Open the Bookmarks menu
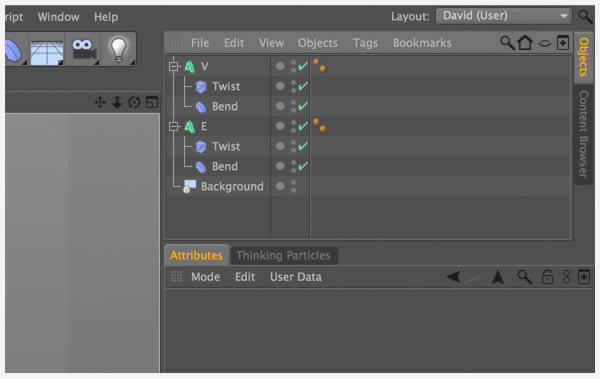Screen dimensions: 600x379 422,43
